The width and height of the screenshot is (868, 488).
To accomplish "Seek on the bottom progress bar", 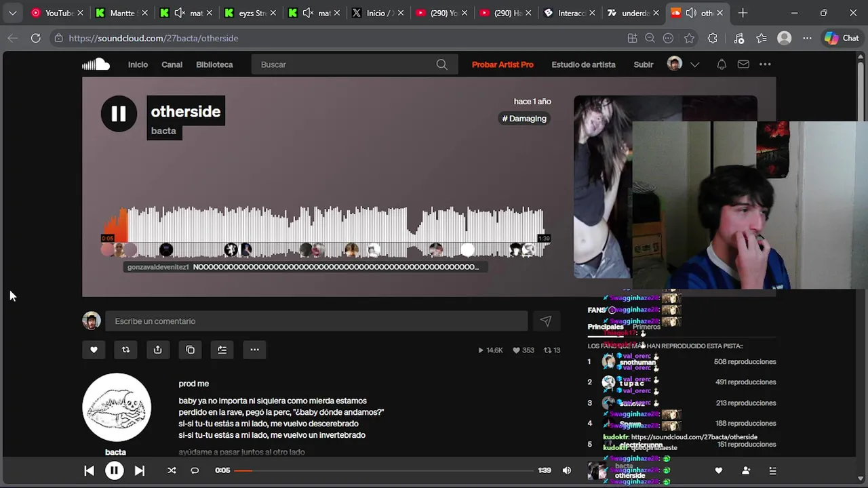I will pyautogui.click(x=384, y=470).
